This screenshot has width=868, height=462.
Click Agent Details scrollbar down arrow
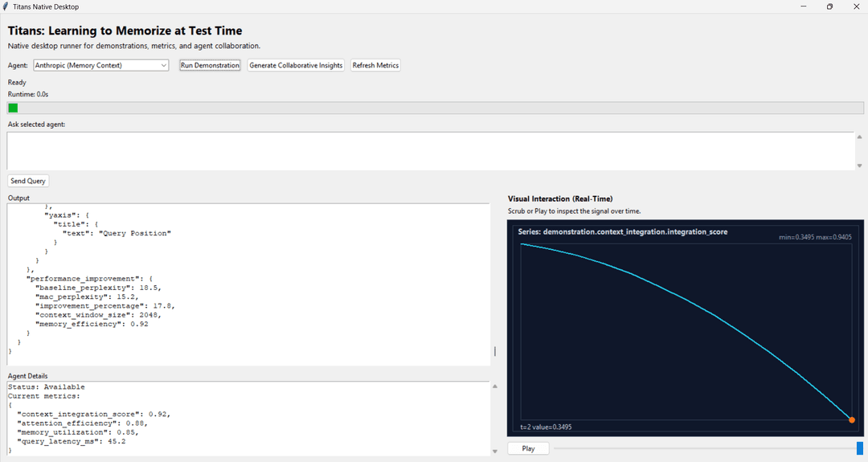pos(495,452)
